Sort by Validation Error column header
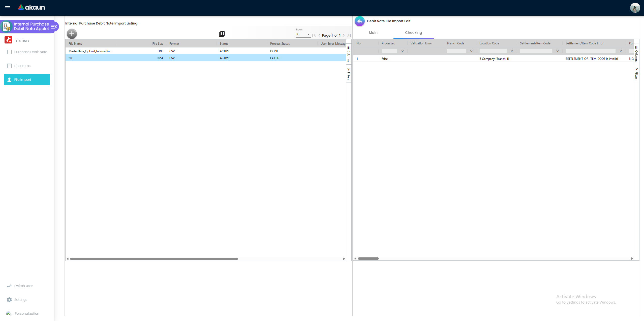 [x=421, y=43]
